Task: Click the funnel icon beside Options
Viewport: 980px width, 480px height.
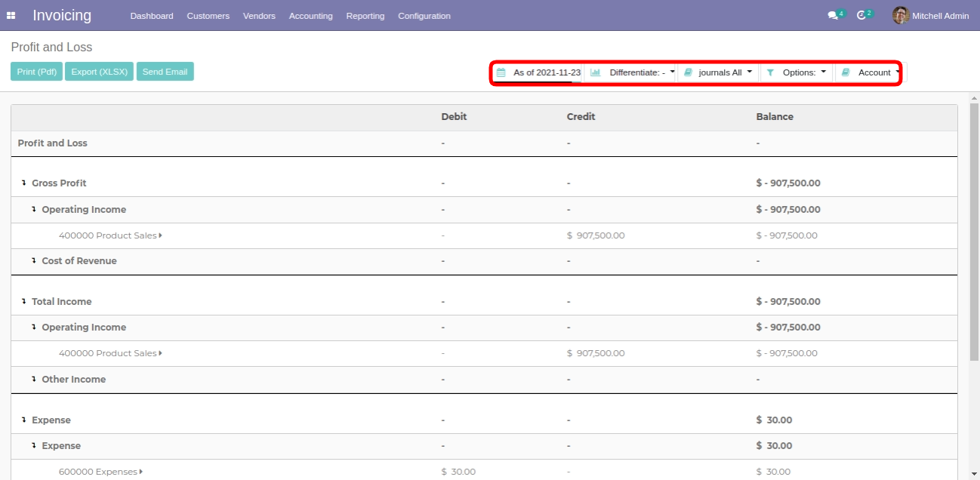Action: [x=770, y=72]
